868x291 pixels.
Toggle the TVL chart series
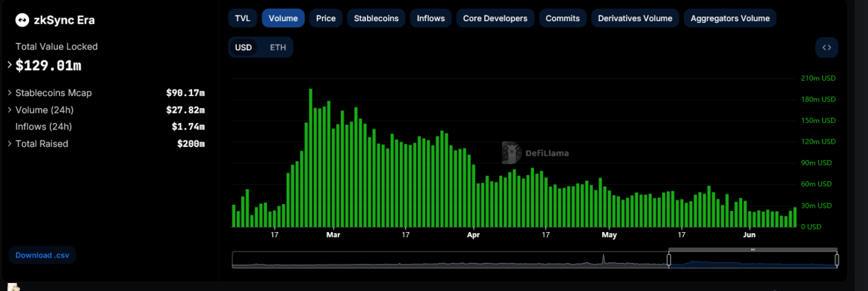point(242,18)
